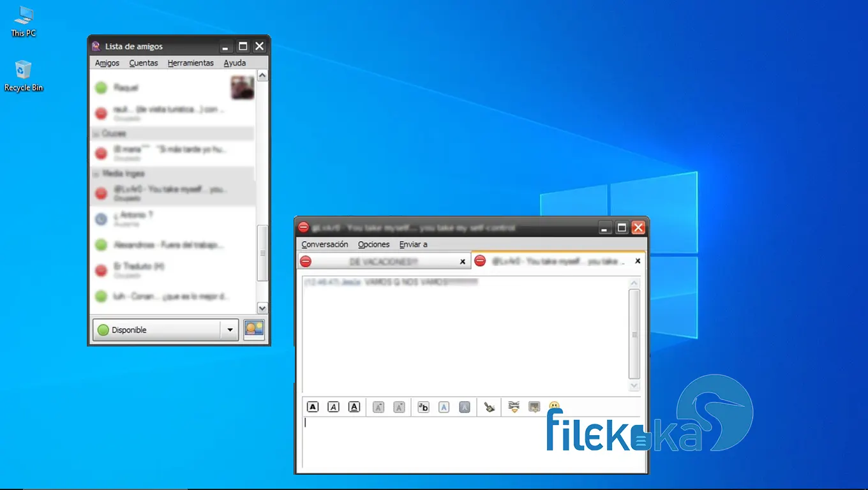Toggle bold formatting in conversation toolbar
The height and width of the screenshot is (490, 868).
pos(313,406)
